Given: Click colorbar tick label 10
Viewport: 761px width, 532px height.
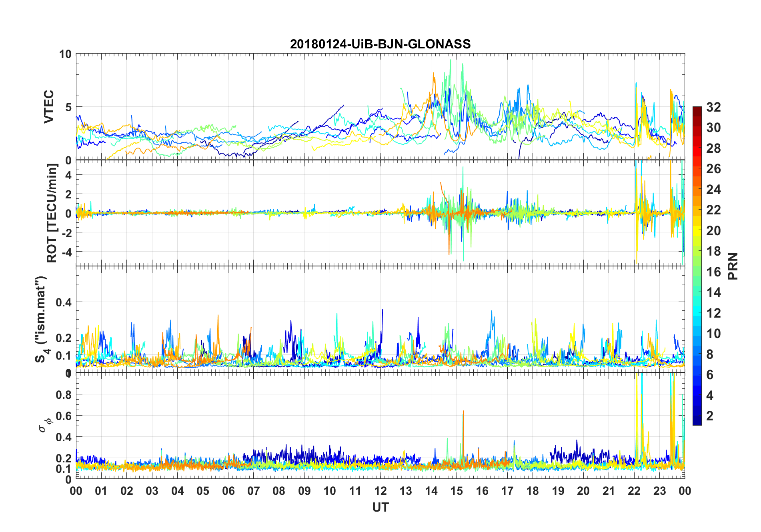Looking at the screenshot, I should point(713,334).
